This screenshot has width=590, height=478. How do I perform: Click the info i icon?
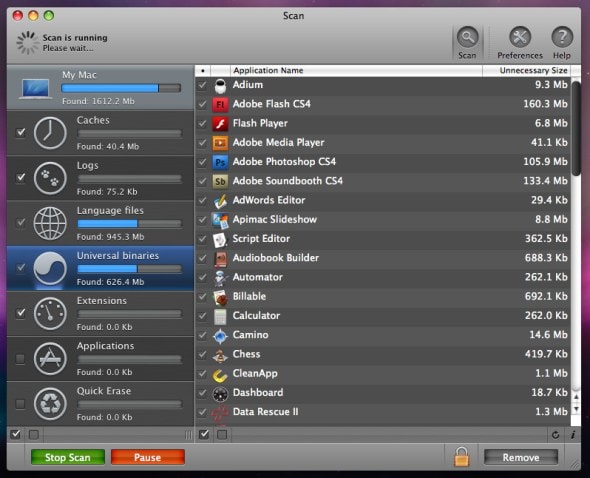pos(573,435)
